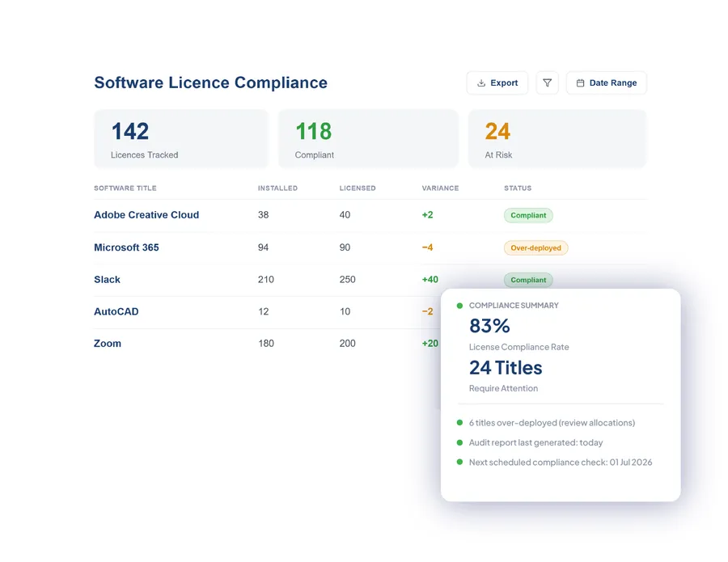Sort by Variance column header
This screenshot has width=728, height=562.
440,188
